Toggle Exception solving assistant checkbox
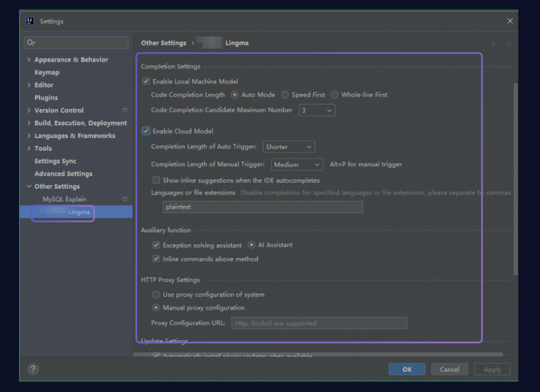This screenshot has width=540, height=392. tap(156, 245)
